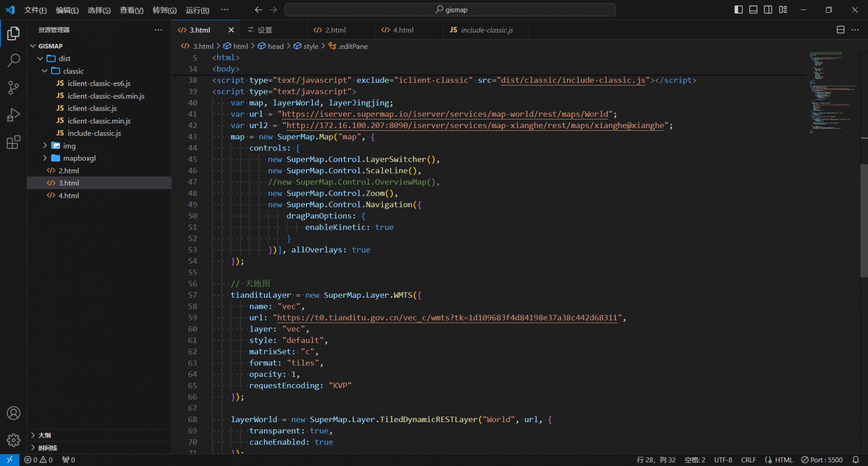Open iclient-classic.min.js file
The height and width of the screenshot is (466, 868).
pyautogui.click(x=99, y=121)
